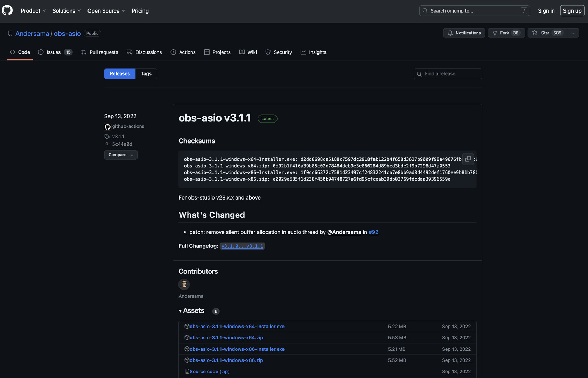
Task: Switch to the Tags view
Action: coord(146,74)
